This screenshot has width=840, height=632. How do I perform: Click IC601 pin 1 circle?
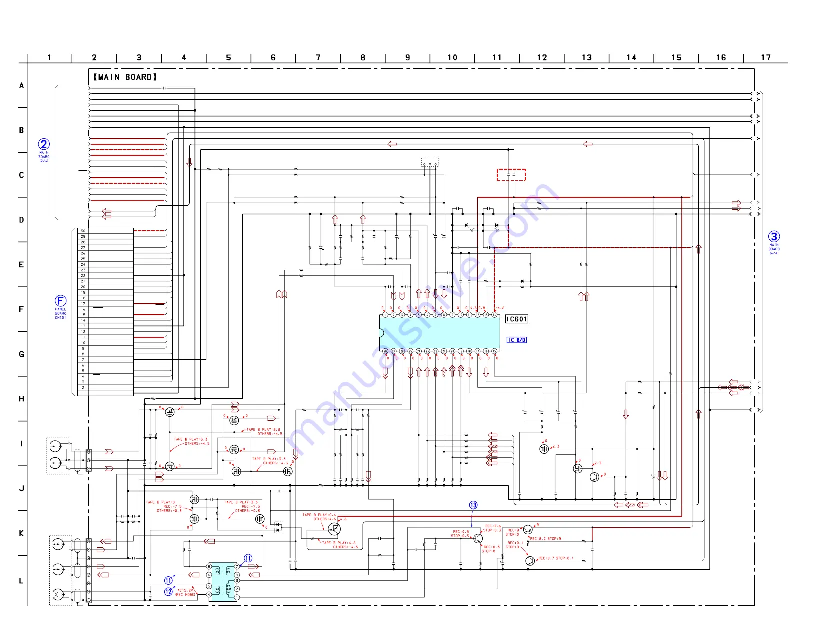(385, 315)
